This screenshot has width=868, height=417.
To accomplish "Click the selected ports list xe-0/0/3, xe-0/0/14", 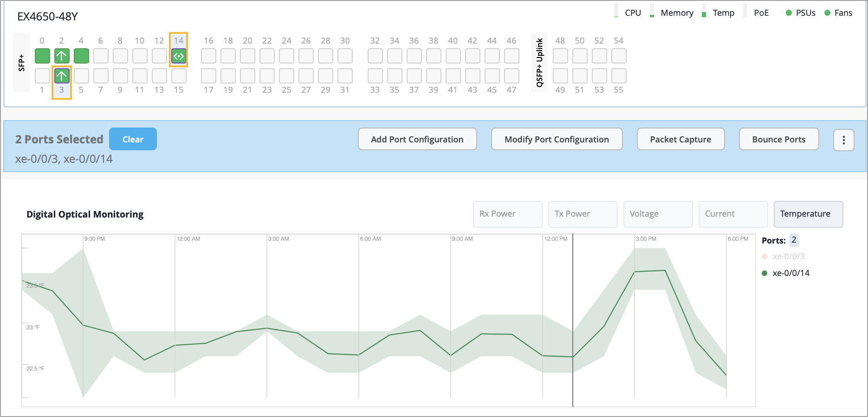I will (64, 159).
